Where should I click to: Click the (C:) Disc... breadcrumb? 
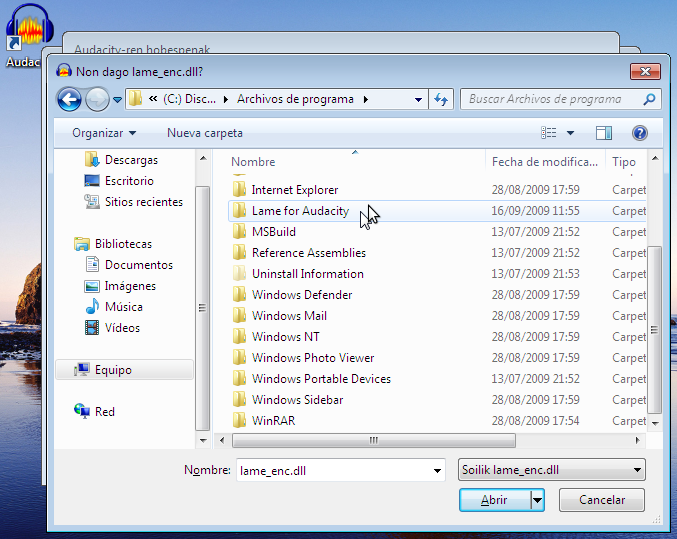190,99
